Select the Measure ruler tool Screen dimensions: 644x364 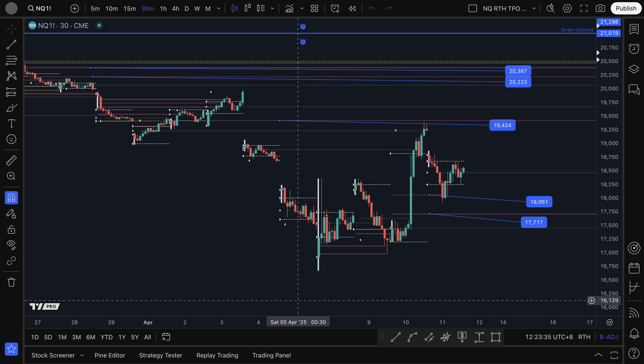(11, 161)
